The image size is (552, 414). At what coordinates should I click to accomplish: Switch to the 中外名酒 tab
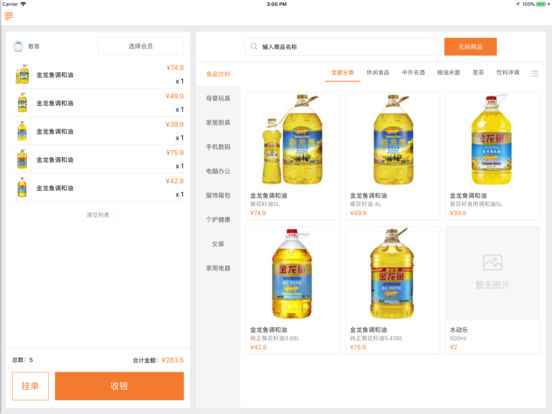[x=413, y=73]
